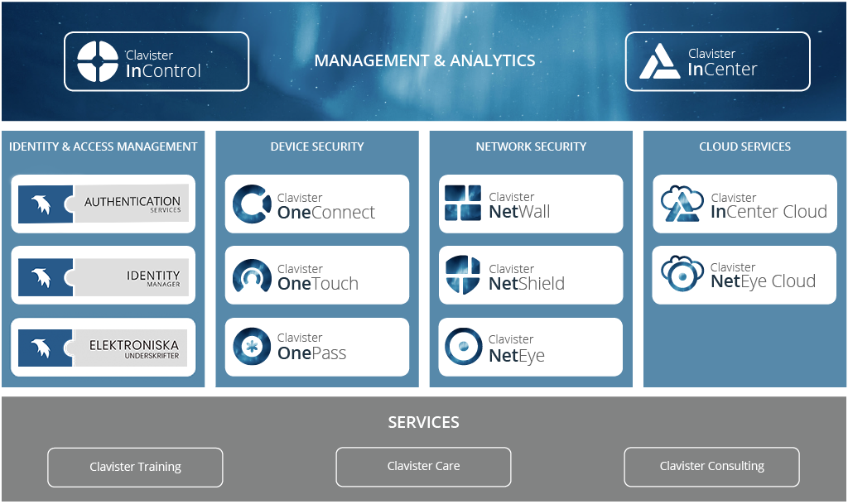This screenshot has height=504, width=848.
Task: Click the NetEye Cloud product name text
Action: pos(763,281)
